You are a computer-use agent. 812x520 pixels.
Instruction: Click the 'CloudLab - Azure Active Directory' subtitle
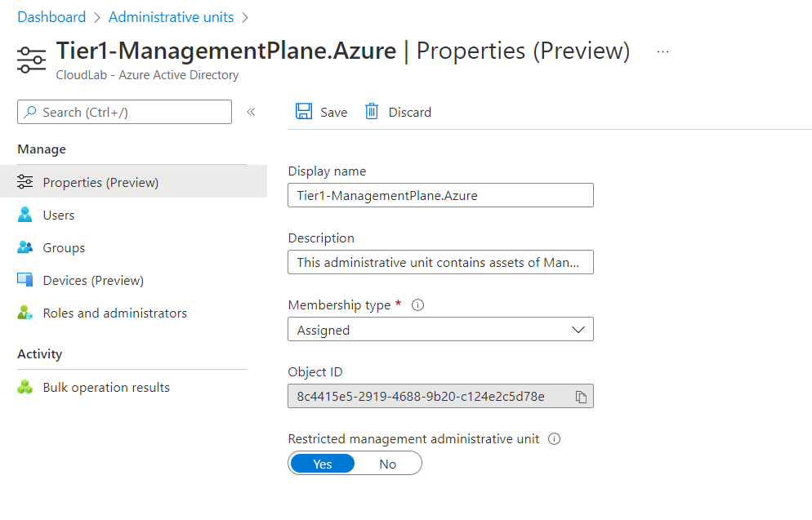click(x=147, y=75)
